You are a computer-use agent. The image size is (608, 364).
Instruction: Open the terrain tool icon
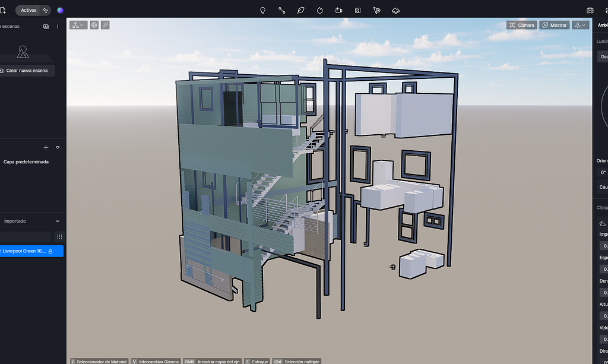[x=395, y=11]
